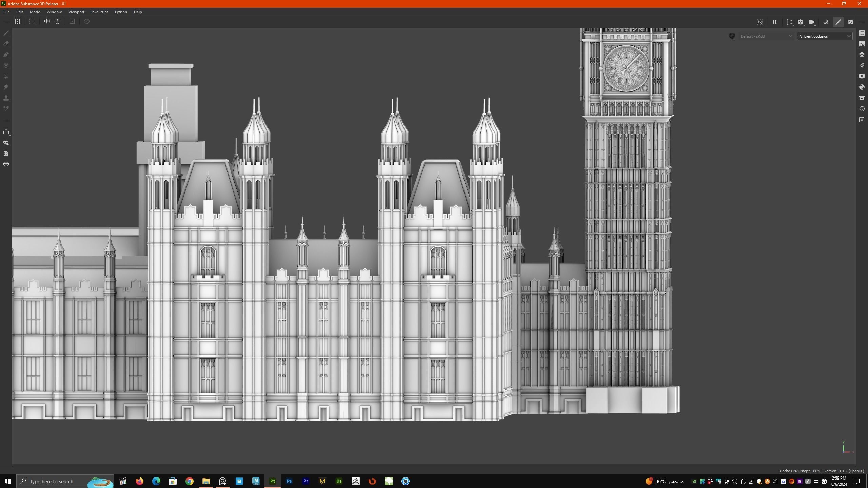Toggle hide excluded geometry icon
868x488 pixels.
(760, 22)
